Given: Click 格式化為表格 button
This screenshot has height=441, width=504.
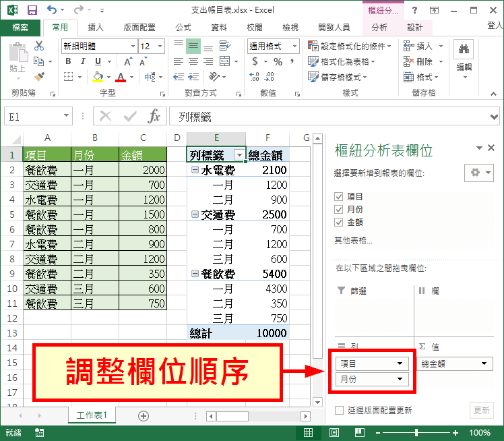Looking at the screenshot, I should click(x=341, y=61).
